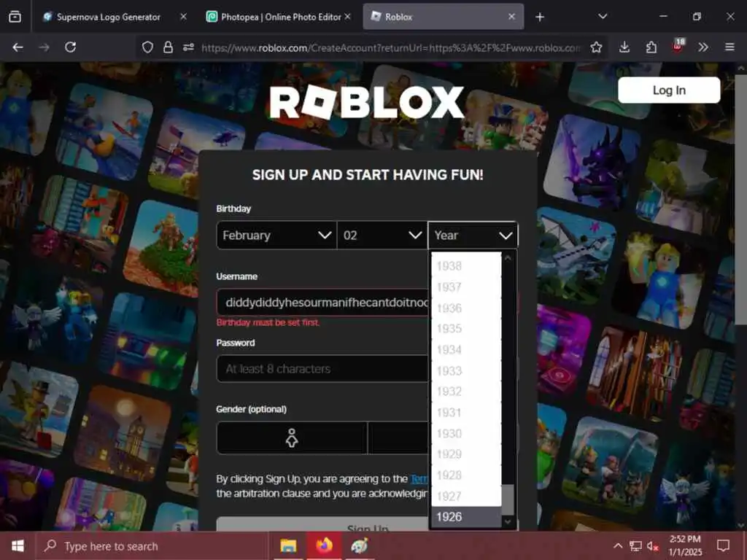747x560 pixels.
Task: Choose 1927 from year list
Action: tap(466, 496)
